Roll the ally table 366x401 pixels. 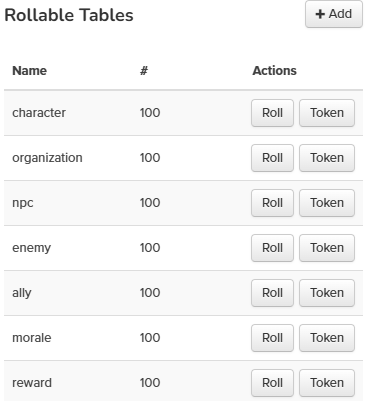point(272,293)
